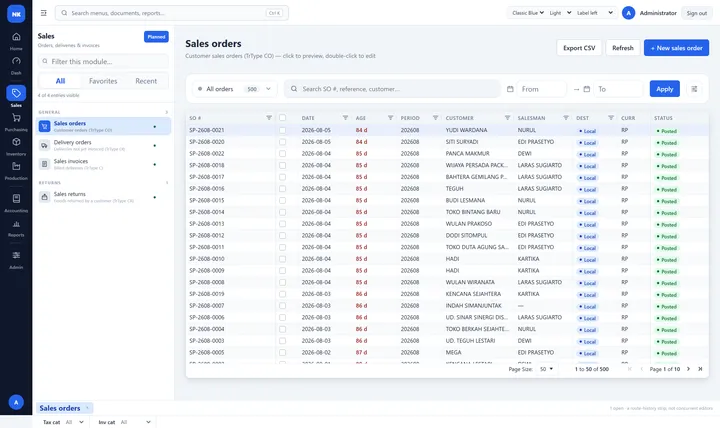This screenshot has height=428, width=720.
Task: Collapse the Returns section chevron
Action: click(x=166, y=183)
